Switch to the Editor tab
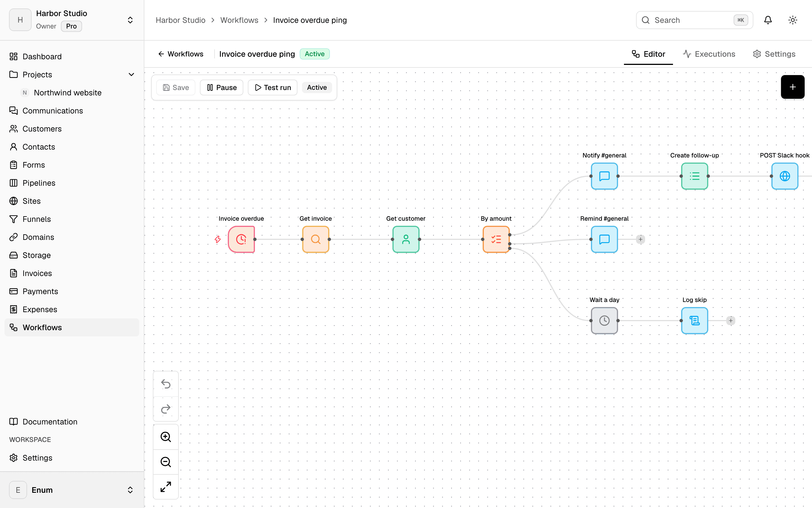812x508 pixels. click(648, 54)
